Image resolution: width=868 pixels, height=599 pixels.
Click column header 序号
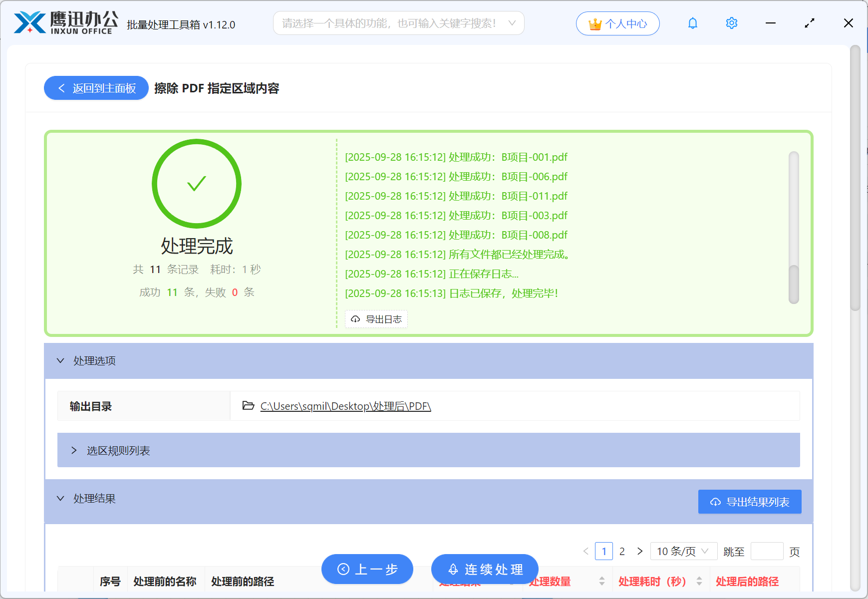click(110, 581)
